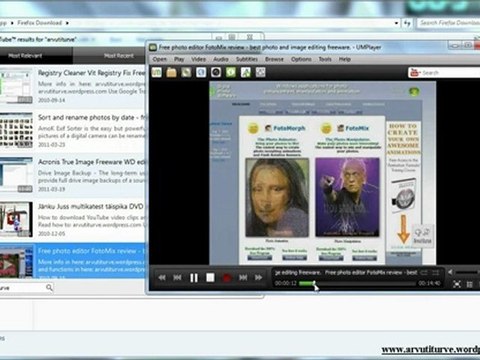480x360 pixels.
Task: Click the total duration 00:14:40
Action: [429, 283]
